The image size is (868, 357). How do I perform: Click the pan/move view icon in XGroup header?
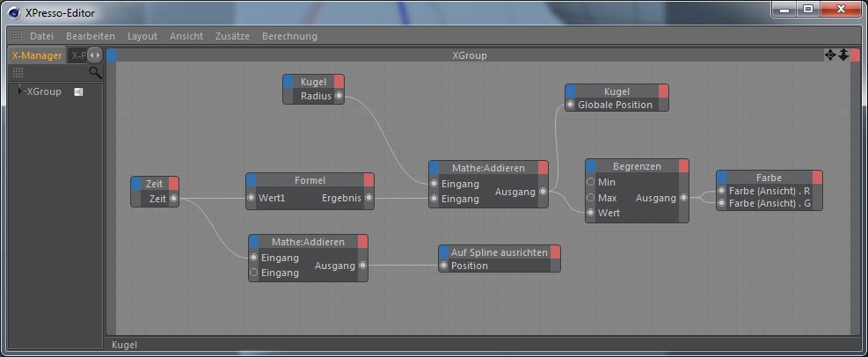click(x=829, y=55)
